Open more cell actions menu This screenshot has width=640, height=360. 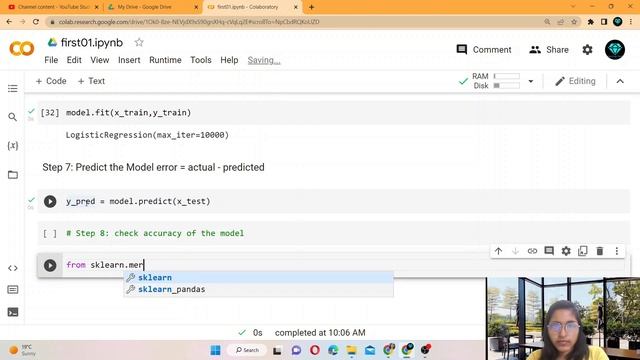pyautogui.click(x=617, y=251)
